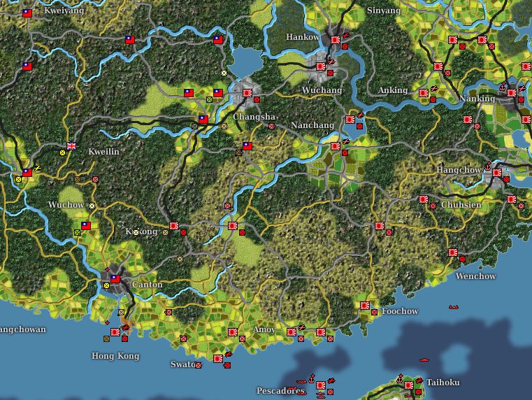This screenshot has width=532, height=400.
Task: Click the aircraft icon at Hong Kong
Action: point(126,327)
